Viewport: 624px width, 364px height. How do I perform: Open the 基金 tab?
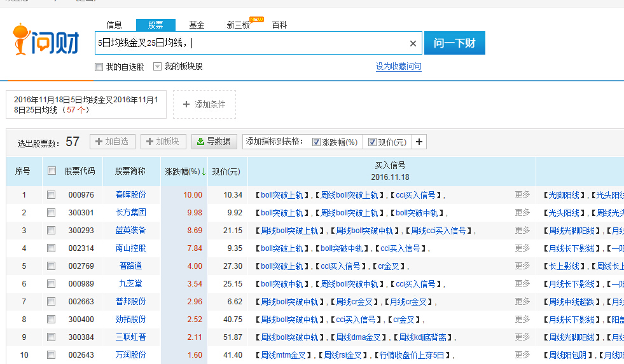197,25
